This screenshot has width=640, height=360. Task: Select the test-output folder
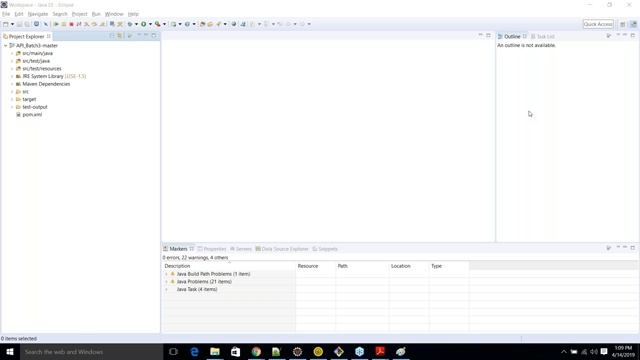click(35, 107)
